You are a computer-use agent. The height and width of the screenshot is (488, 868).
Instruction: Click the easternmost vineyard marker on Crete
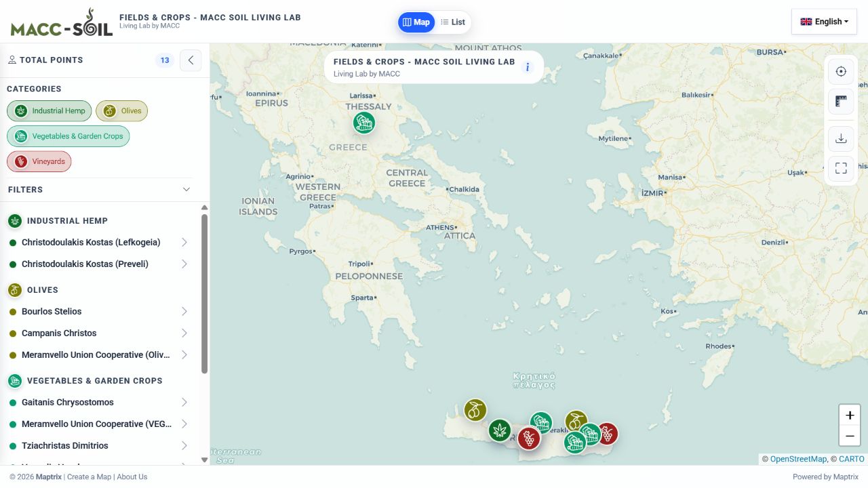tap(607, 433)
